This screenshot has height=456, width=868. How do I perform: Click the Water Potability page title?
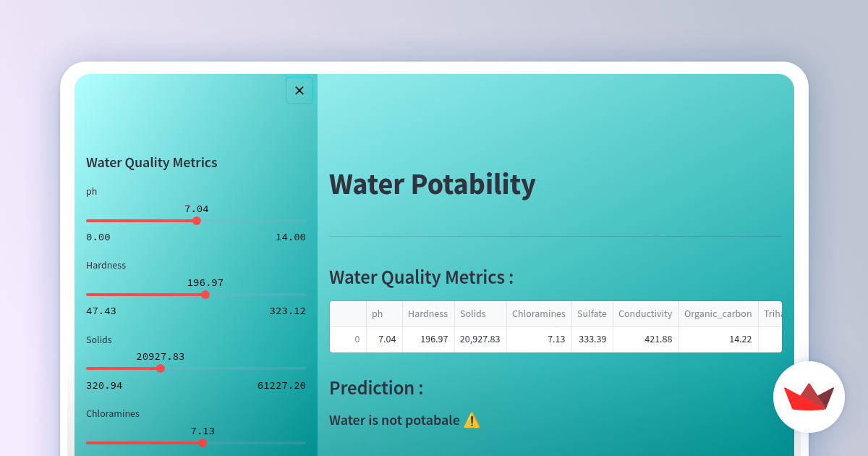tap(432, 185)
